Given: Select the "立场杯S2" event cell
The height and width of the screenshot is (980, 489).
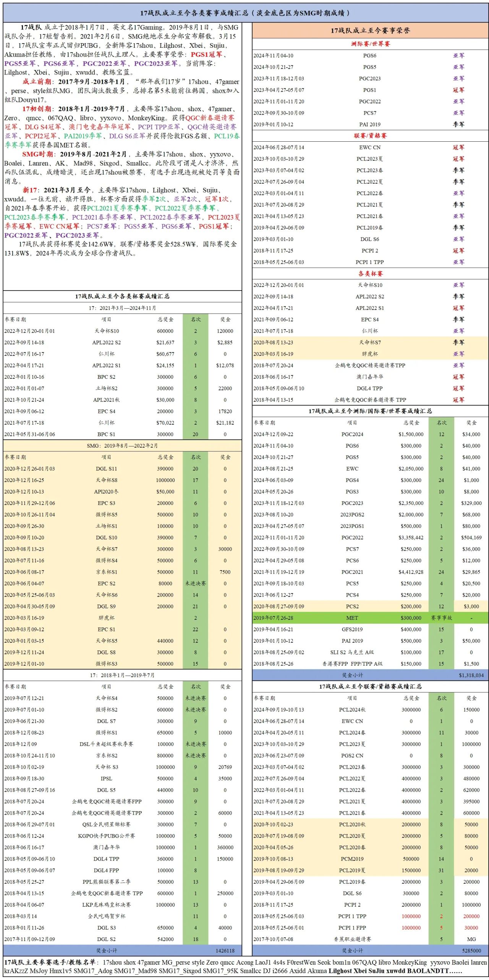Looking at the screenshot, I should click(x=106, y=388).
